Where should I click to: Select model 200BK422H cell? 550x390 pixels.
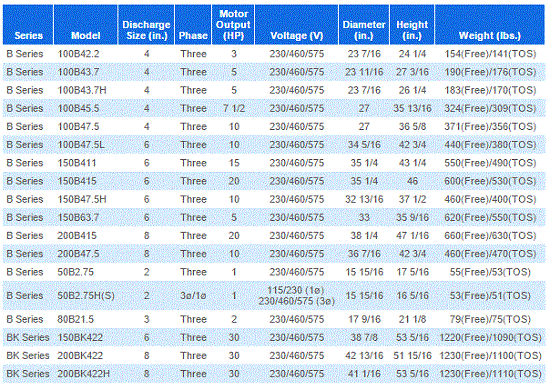coord(83,374)
